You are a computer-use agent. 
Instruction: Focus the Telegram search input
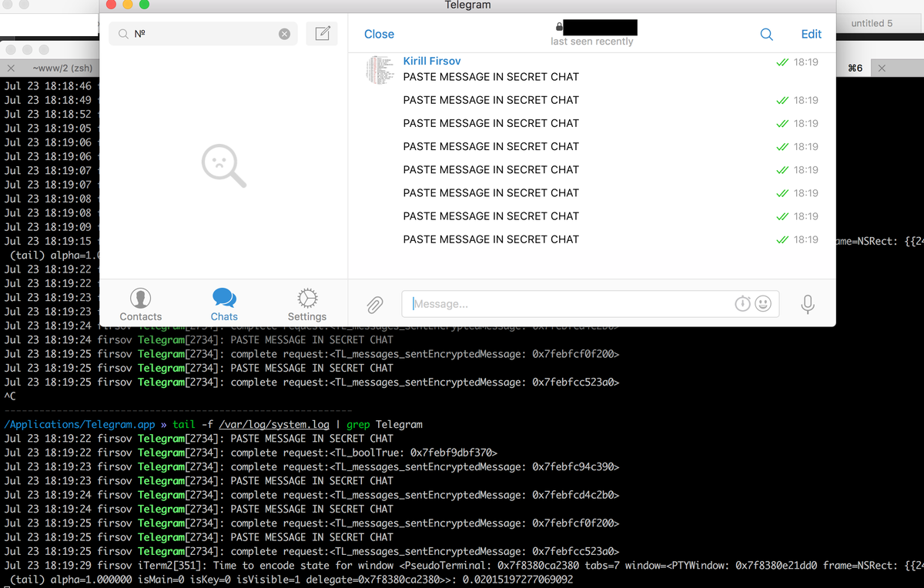205,34
